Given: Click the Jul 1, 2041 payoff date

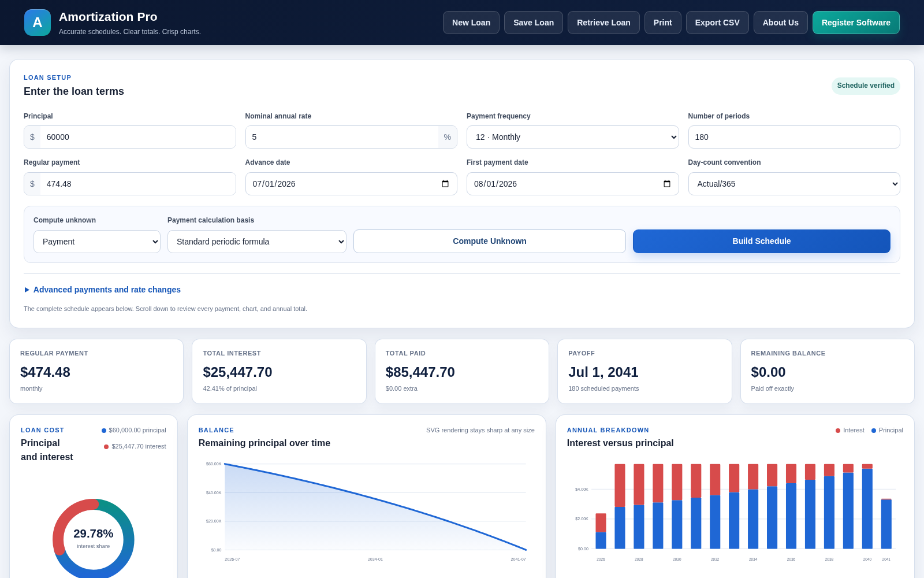Looking at the screenshot, I should (603, 372).
